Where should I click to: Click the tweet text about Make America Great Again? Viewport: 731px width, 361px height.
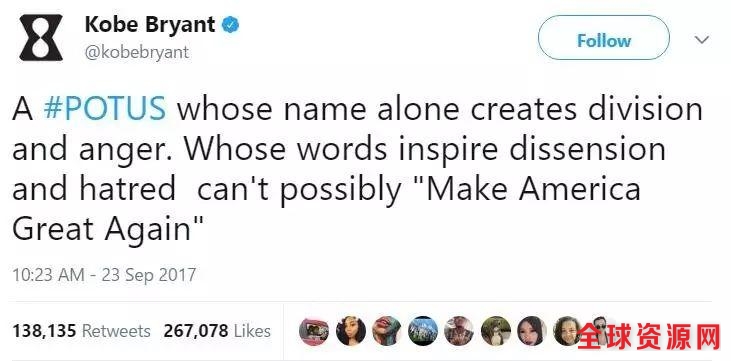(357, 168)
